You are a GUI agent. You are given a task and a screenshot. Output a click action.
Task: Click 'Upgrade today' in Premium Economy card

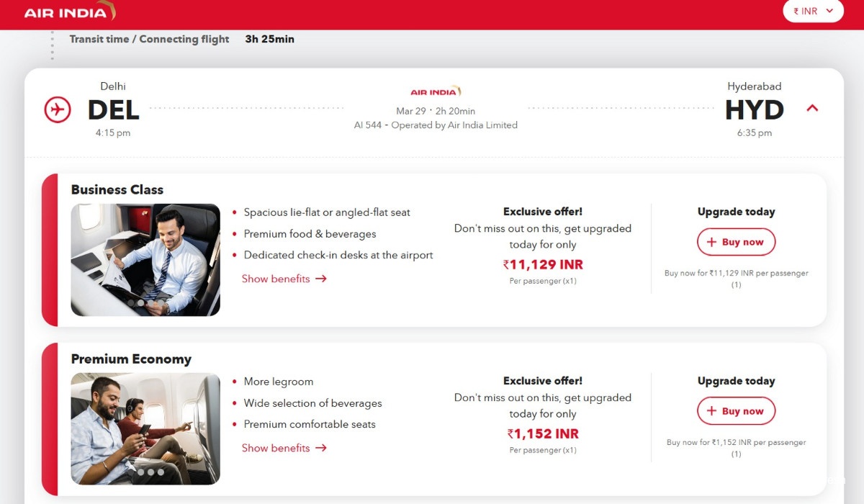(x=737, y=381)
